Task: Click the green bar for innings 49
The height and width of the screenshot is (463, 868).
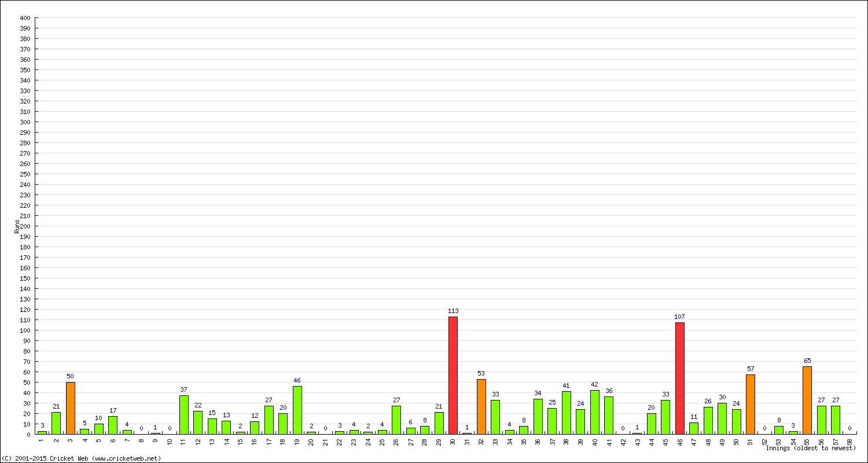Action: (x=722, y=418)
